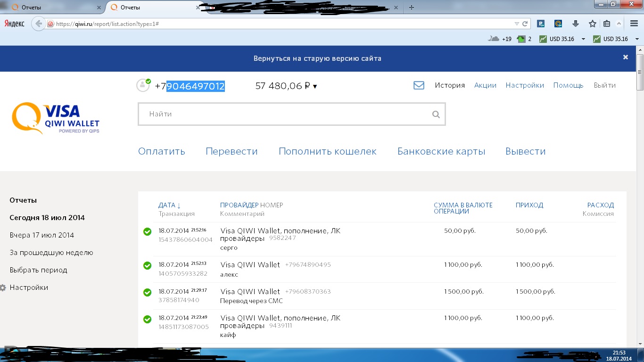The image size is (644, 362).
Task: Open Помощь in the top menu
Action: tap(568, 85)
